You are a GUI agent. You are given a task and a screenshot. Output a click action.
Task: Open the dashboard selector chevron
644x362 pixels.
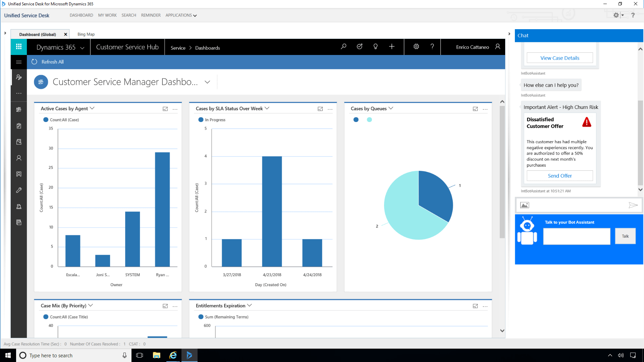(207, 82)
